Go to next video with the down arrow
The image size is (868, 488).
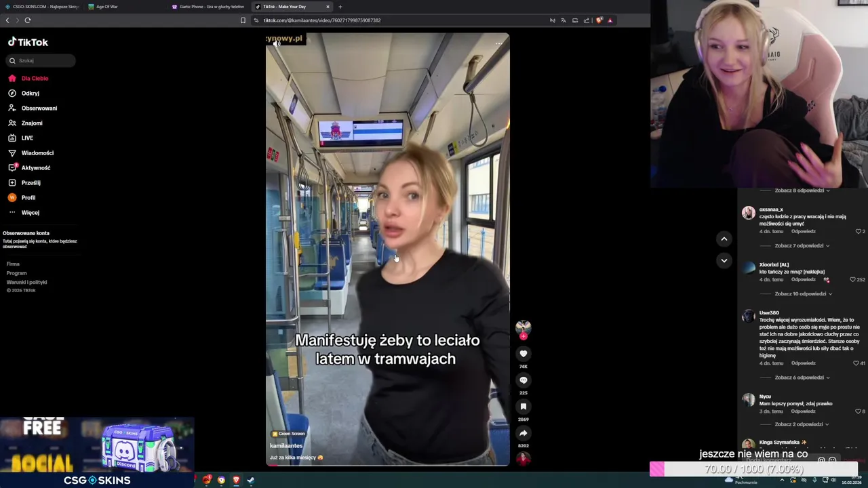pyautogui.click(x=724, y=260)
